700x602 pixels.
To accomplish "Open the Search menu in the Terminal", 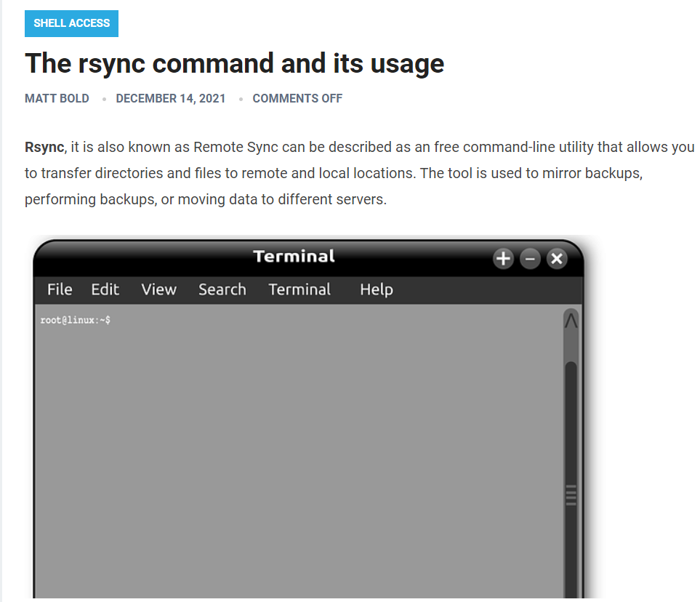I will click(222, 289).
